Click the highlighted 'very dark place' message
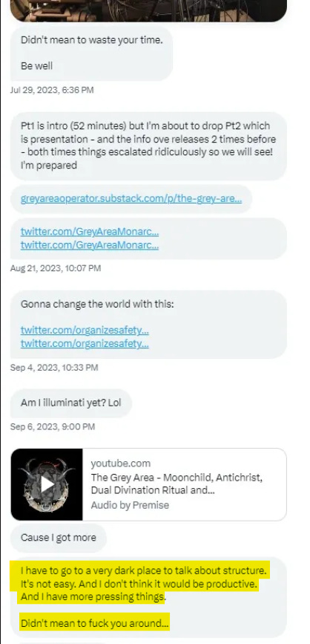The image size is (310, 644). (148, 596)
